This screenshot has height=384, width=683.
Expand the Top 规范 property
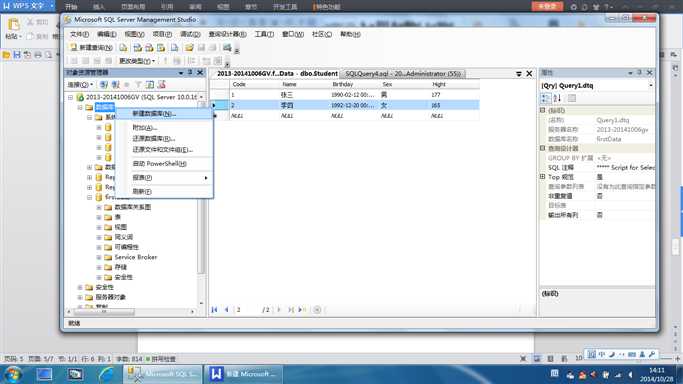click(543, 177)
